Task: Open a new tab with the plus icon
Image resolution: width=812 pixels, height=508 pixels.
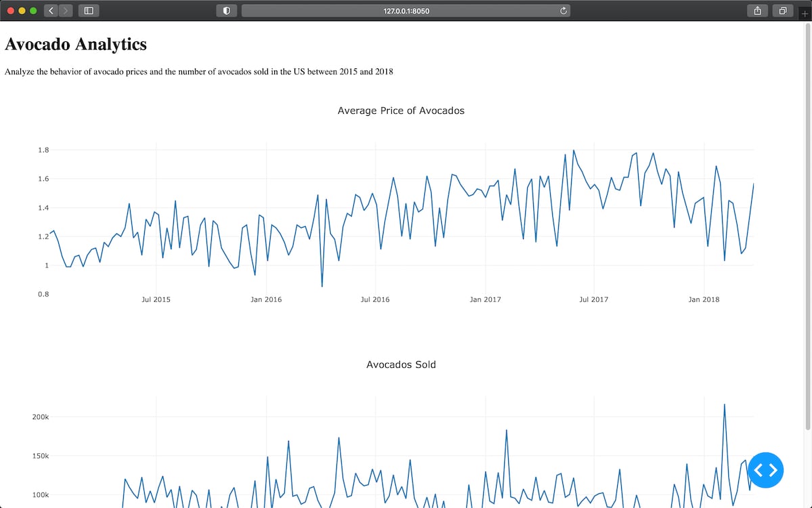Action: [x=806, y=14]
